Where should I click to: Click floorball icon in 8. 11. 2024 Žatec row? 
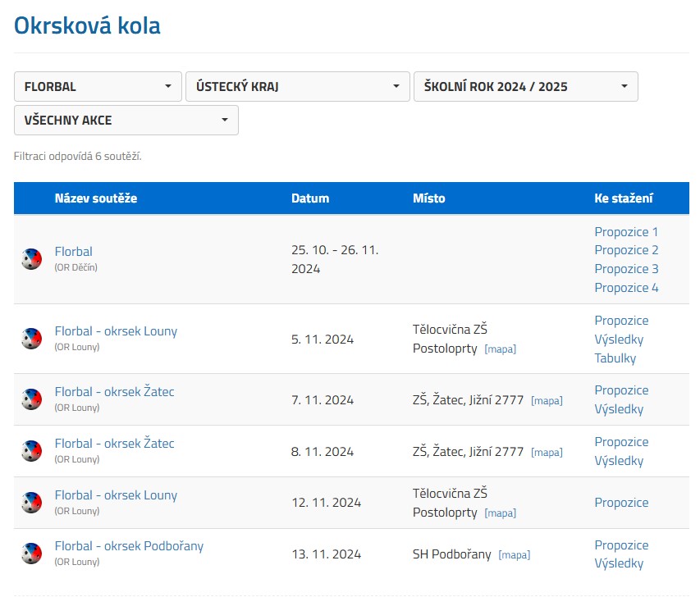31,451
